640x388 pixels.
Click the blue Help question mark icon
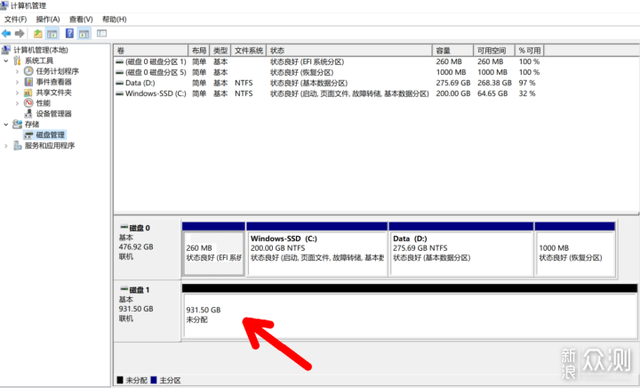70,33
